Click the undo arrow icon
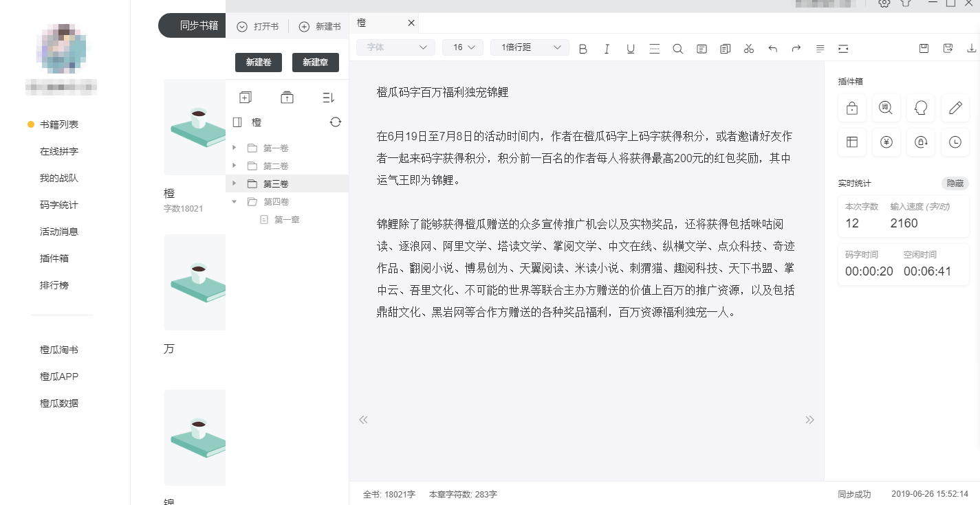Viewport: 980px width, 505px height. 772,48
